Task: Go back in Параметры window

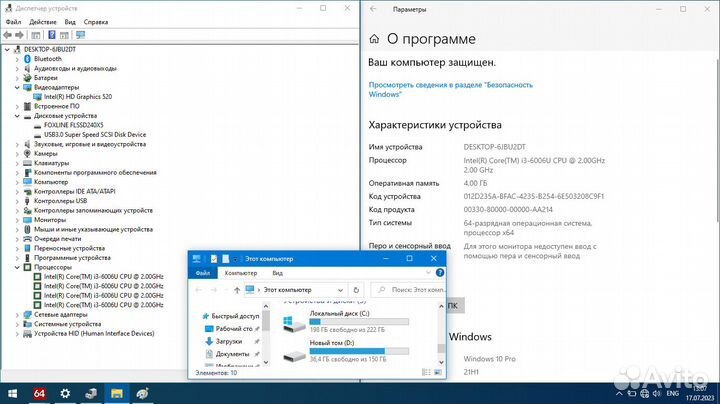Action: [x=373, y=9]
